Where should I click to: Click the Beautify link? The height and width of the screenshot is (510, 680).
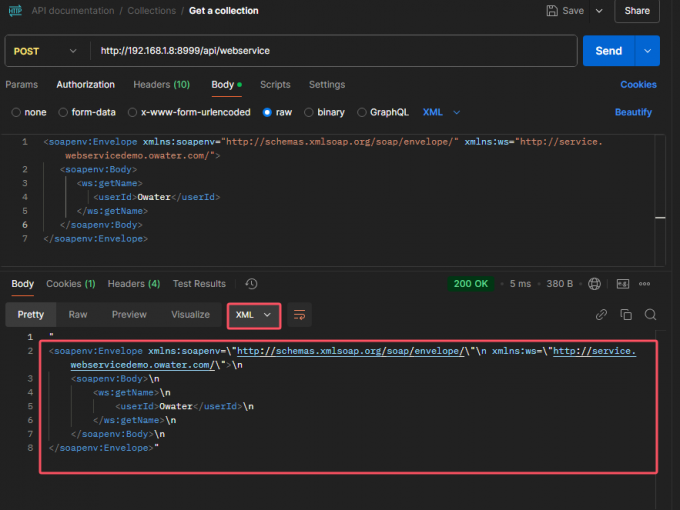click(633, 112)
